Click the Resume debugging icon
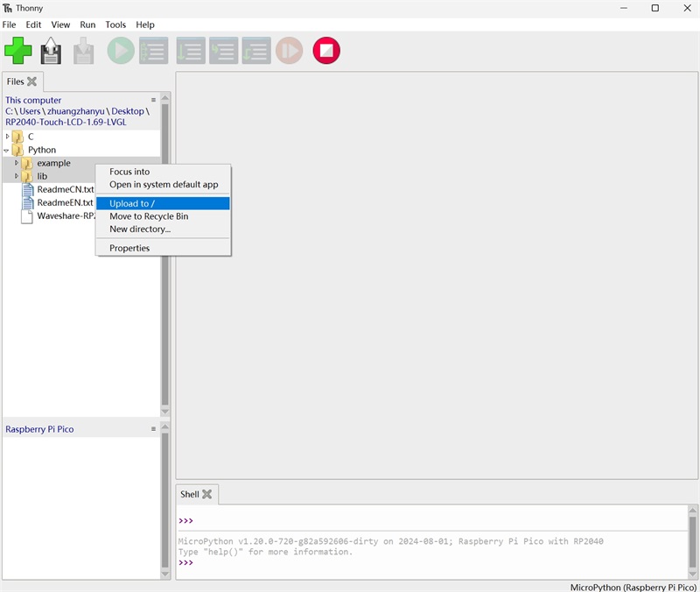Image resolution: width=700 pixels, height=592 pixels. click(290, 51)
